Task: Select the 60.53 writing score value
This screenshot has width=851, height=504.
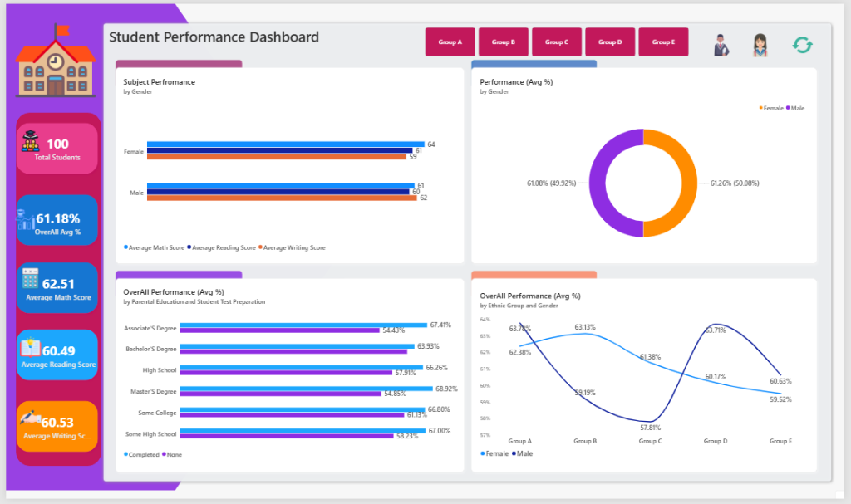Action: pyautogui.click(x=57, y=423)
